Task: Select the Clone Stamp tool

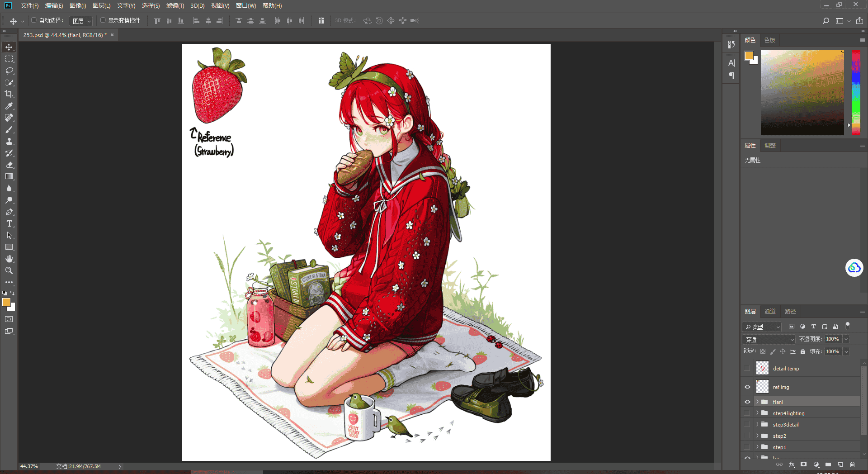Action: 9,141
